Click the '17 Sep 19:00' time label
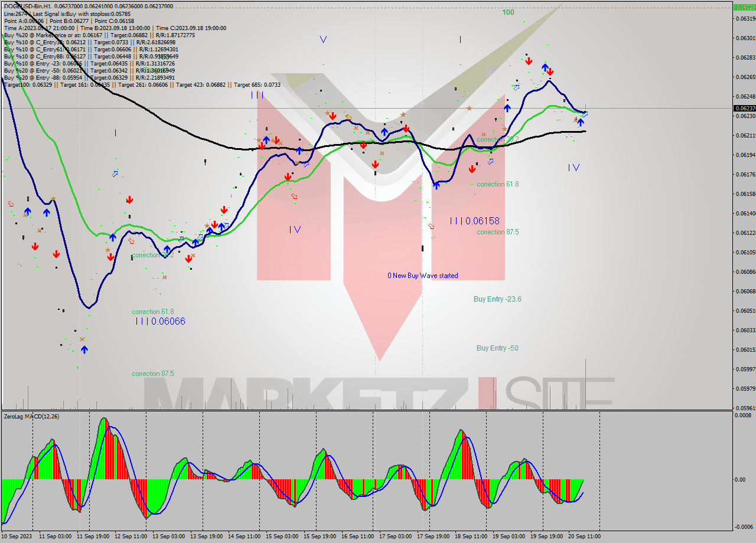 tap(434, 537)
